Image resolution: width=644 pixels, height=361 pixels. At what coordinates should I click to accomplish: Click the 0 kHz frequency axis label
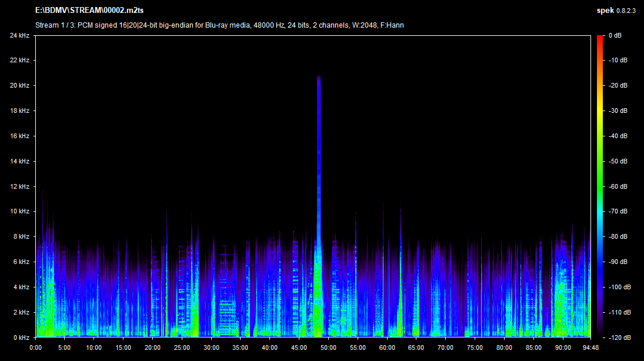click(21, 337)
